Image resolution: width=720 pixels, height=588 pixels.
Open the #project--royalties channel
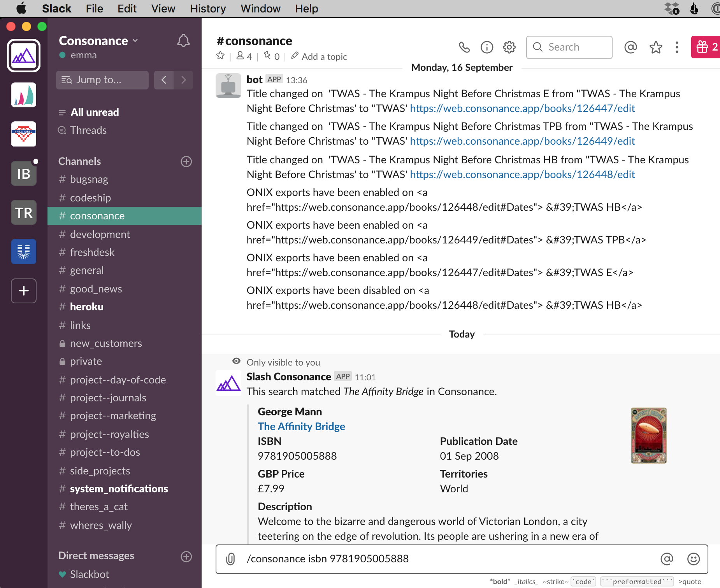click(124, 434)
